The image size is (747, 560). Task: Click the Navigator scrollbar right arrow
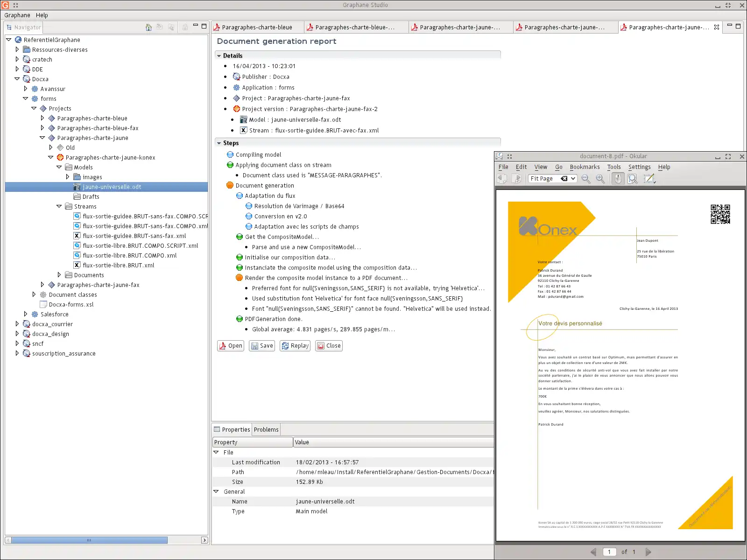click(204, 540)
